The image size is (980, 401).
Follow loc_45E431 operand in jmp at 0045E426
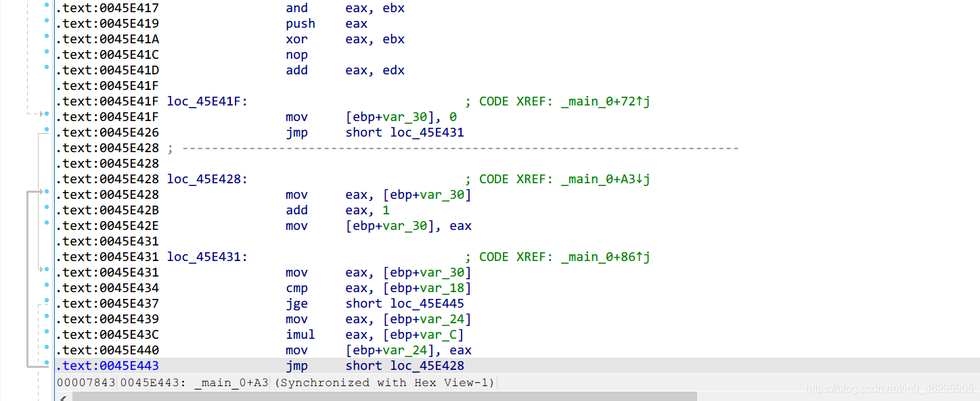coord(427,133)
